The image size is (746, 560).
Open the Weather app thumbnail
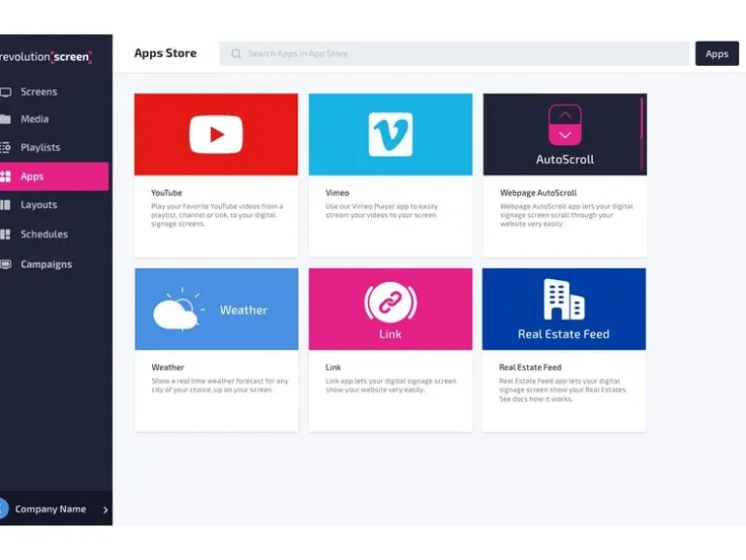tap(216, 309)
